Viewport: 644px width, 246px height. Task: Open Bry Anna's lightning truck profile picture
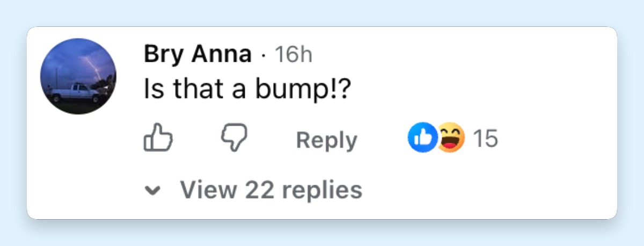(78, 76)
